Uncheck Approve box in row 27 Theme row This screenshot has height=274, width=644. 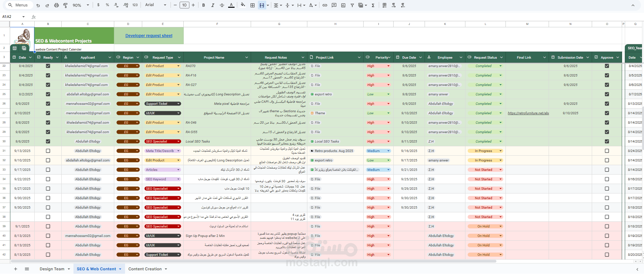tap(607, 113)
